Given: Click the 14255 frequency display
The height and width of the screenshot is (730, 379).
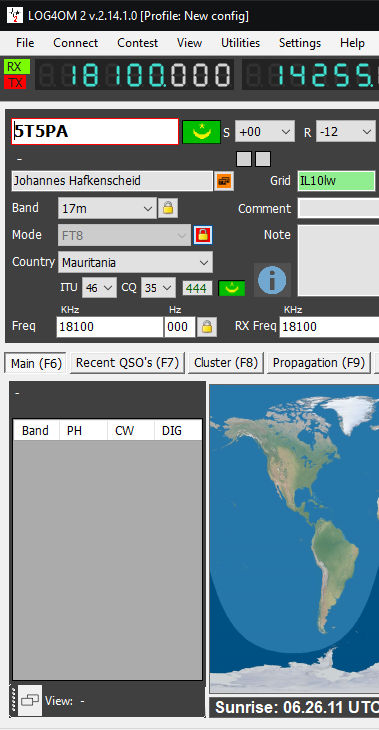Looking at the screenshot, I should [311, 74].
